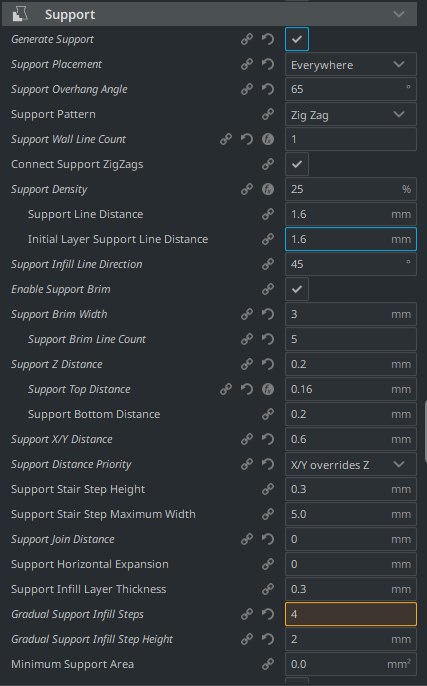The image size is (427, 686).
Task: Reset Generate Support to default value
Action: coord(268,39)
